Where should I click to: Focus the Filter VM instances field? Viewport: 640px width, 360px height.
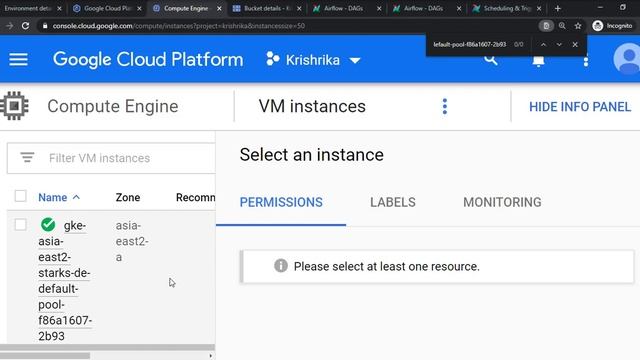click(111, 158)
